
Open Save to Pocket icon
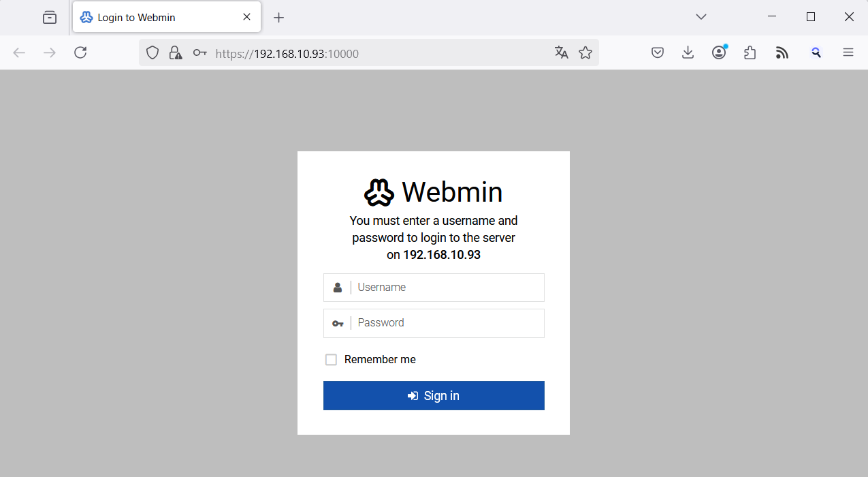(658, 52)
